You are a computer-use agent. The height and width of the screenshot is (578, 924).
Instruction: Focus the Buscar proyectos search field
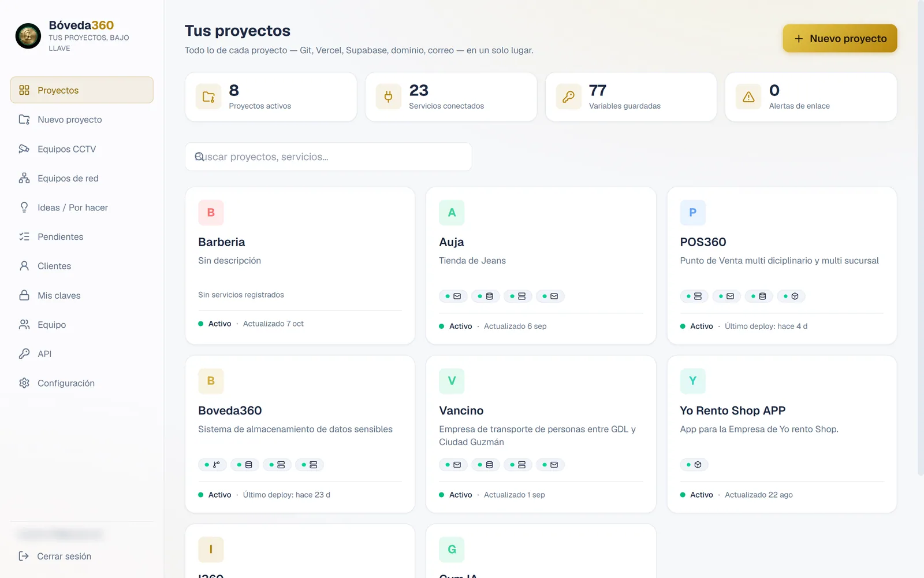(328, 157)
